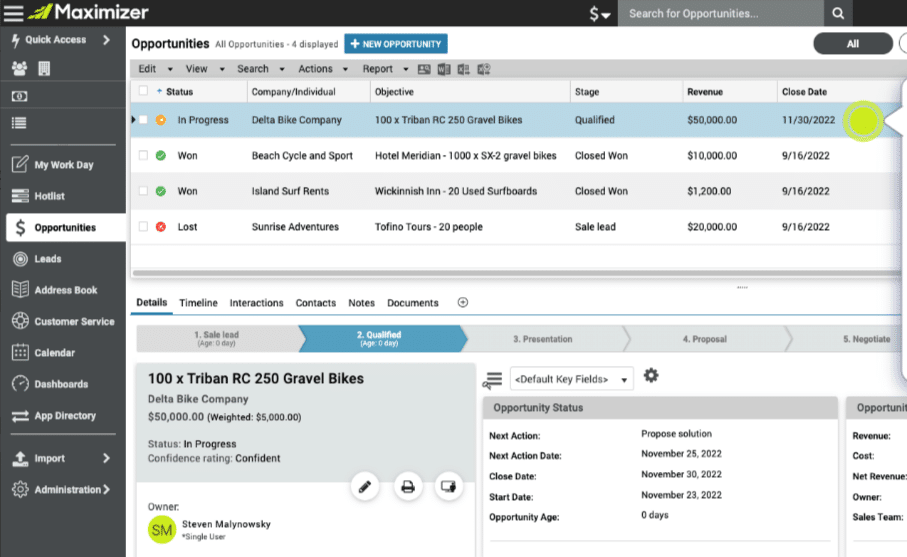The width and height of the screenshot is (907, 557).
Task: Click the red Lost status icon
Action: (161, 227)
